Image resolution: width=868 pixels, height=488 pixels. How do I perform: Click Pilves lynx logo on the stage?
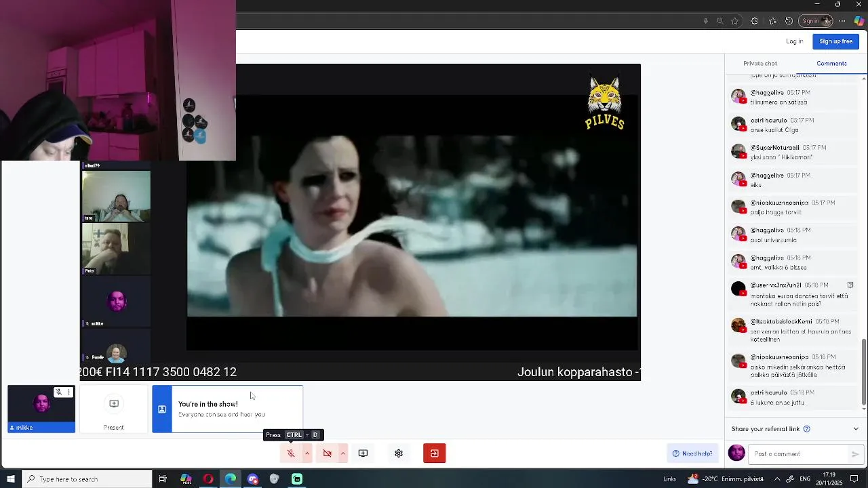pyautogui.click(x=604, y=103)
